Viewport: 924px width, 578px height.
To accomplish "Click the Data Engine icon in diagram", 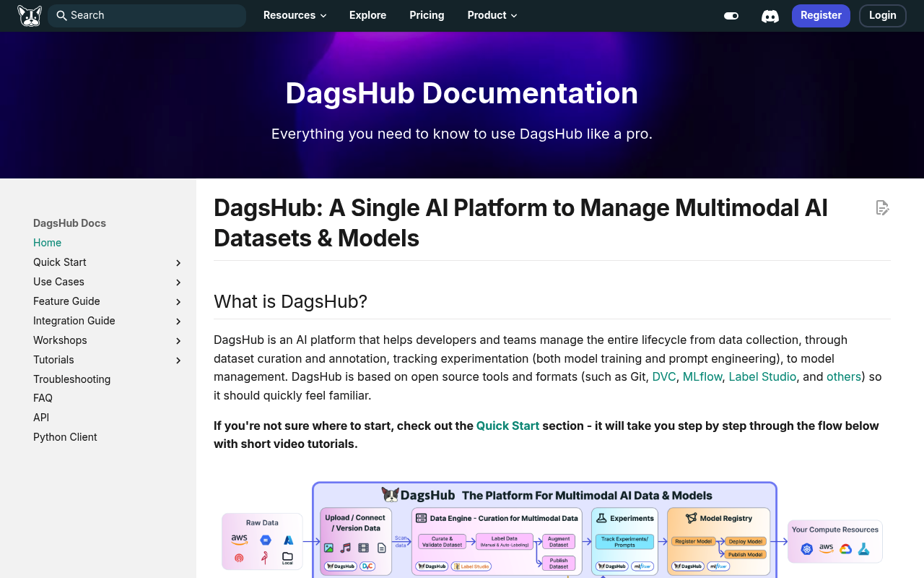I will tap(421, 518).
